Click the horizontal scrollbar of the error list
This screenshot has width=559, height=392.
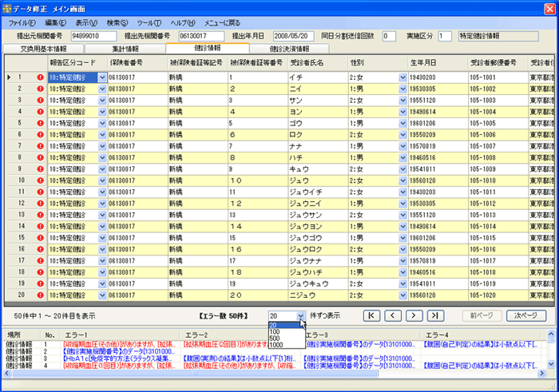tap(195, 374)
